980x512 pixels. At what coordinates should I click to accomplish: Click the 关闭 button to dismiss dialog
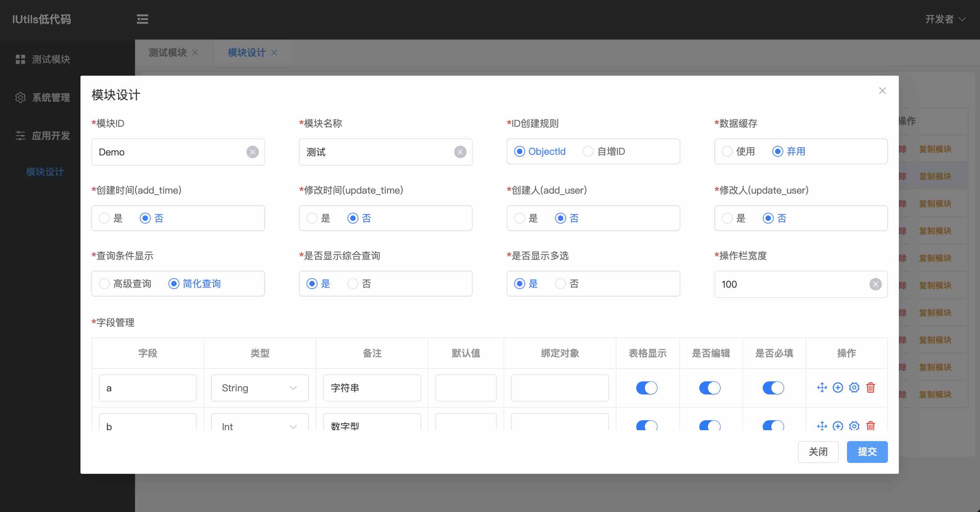(818, 452)
